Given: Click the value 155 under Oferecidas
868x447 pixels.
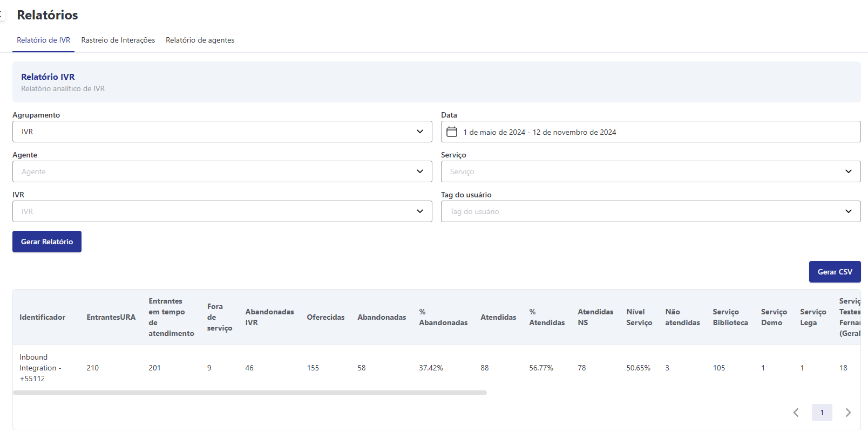Looking at the screenshot, I should 313,368.
